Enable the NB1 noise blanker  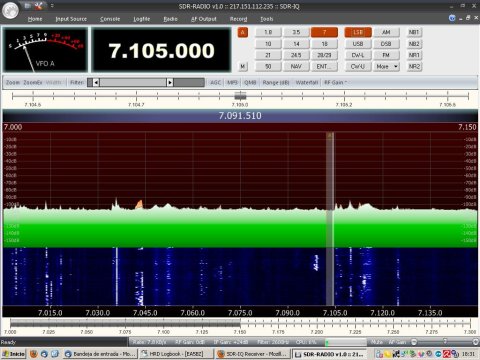tap(414, 32)
